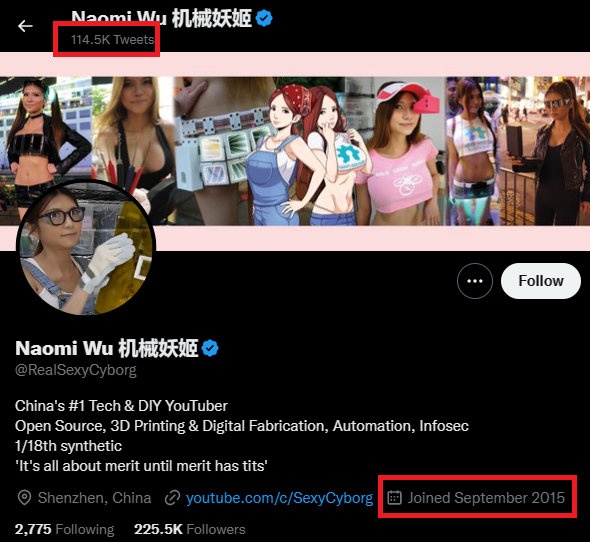This screenshot has height=542, width=590.
Task: Click the calendar icon near join date
Action: pos(394,498)
